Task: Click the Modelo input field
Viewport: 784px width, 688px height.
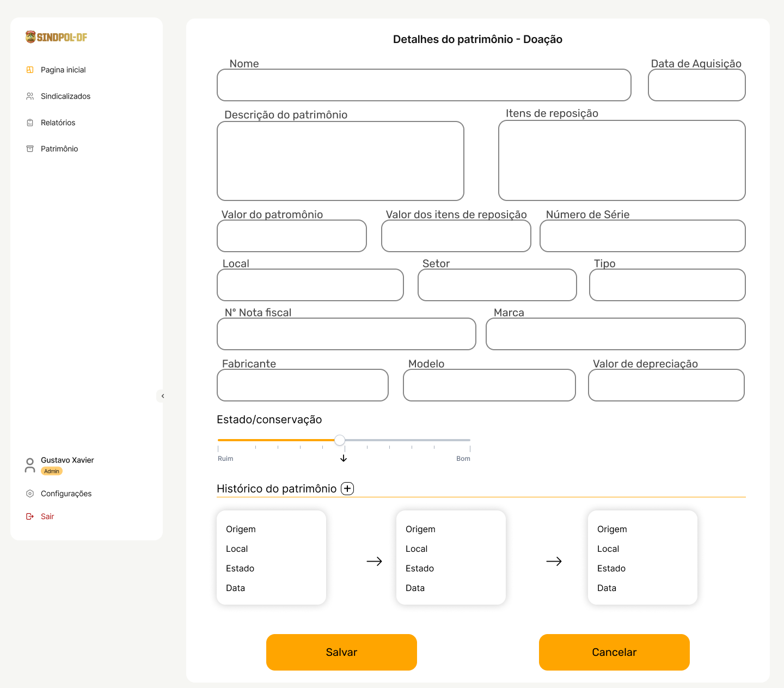Action: [x=489, y=385]
